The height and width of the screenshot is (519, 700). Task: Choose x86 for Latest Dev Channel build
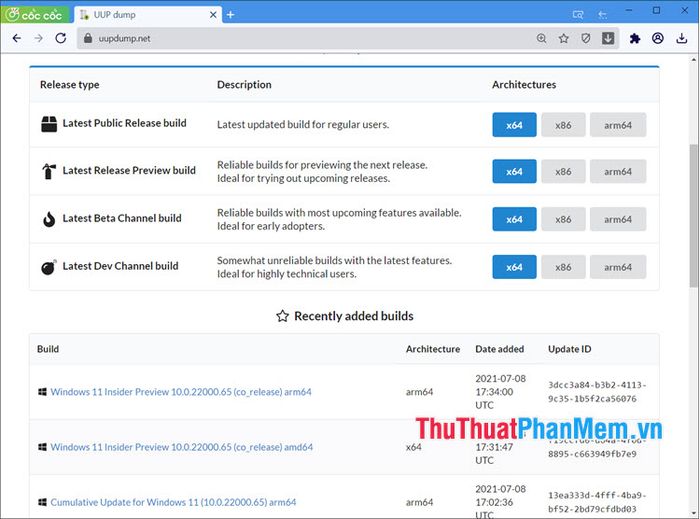coord(563,267)
